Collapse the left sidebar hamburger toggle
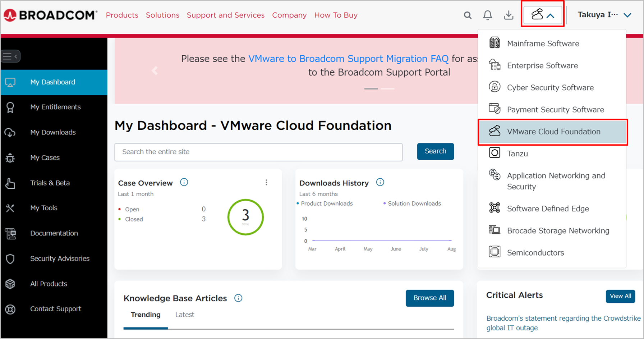644x339 pixels. (10, 56)
